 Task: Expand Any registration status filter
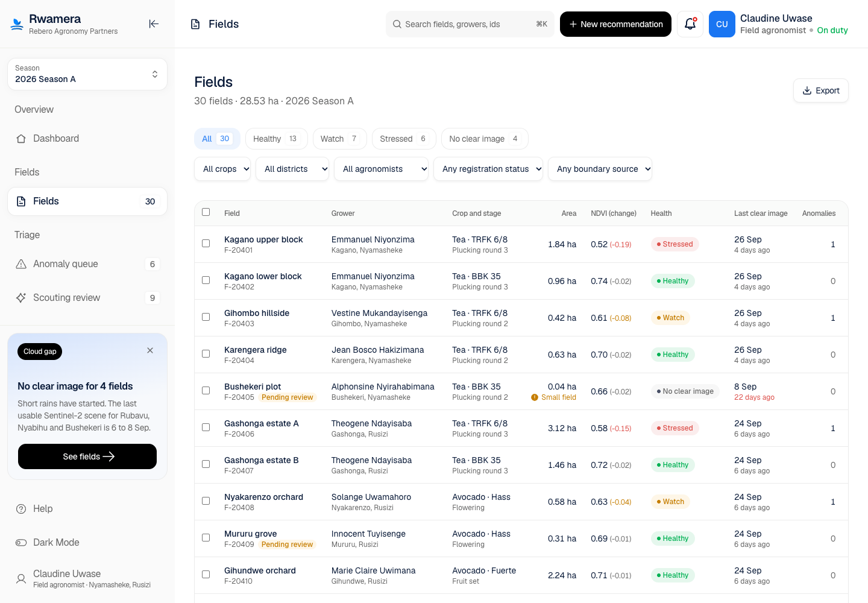(x=488, y=169)
